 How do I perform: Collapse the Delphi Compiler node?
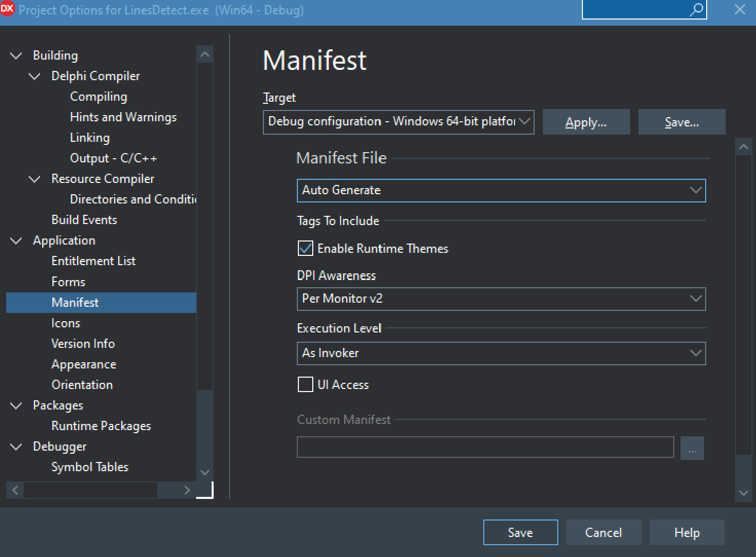[x=35, y=76]
